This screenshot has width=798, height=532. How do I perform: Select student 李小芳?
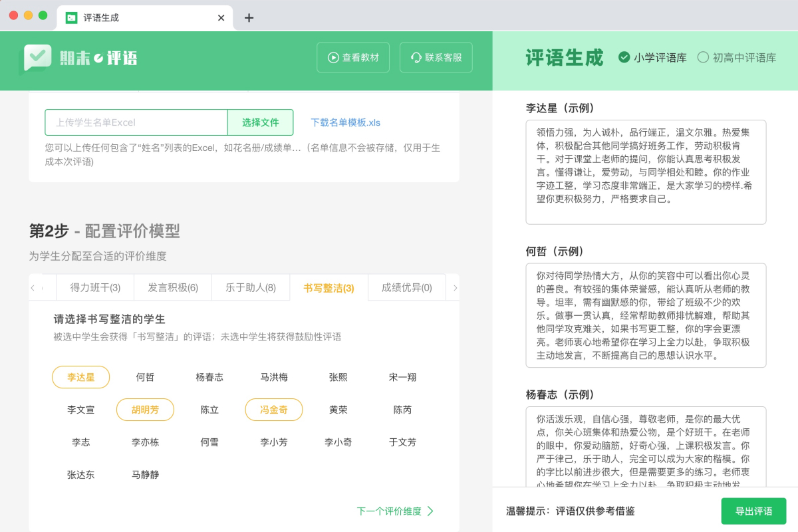click(274, 442)
